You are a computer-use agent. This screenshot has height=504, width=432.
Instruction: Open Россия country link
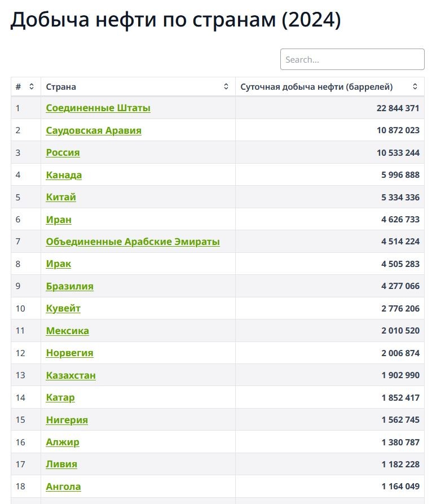pyautogui.click(x=63, y=152)
